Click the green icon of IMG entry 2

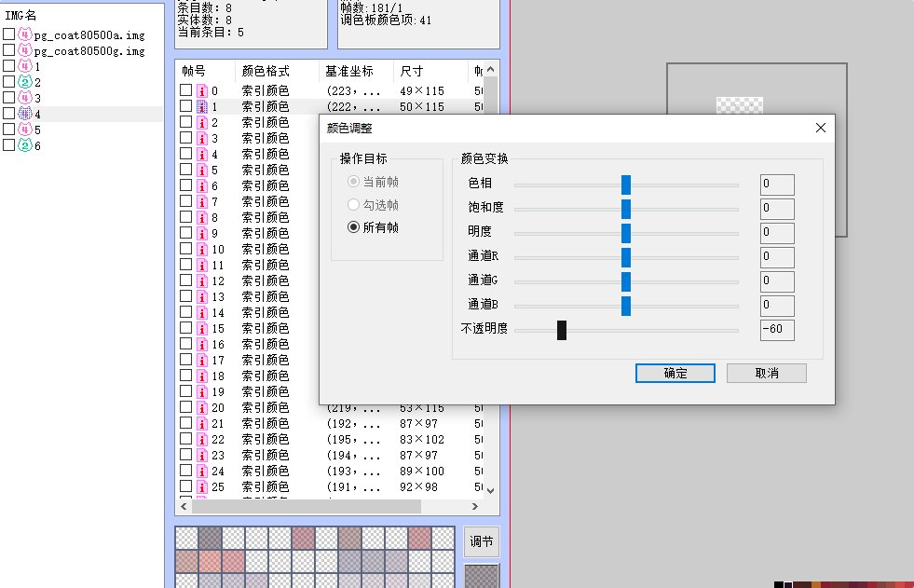[24, 82]
